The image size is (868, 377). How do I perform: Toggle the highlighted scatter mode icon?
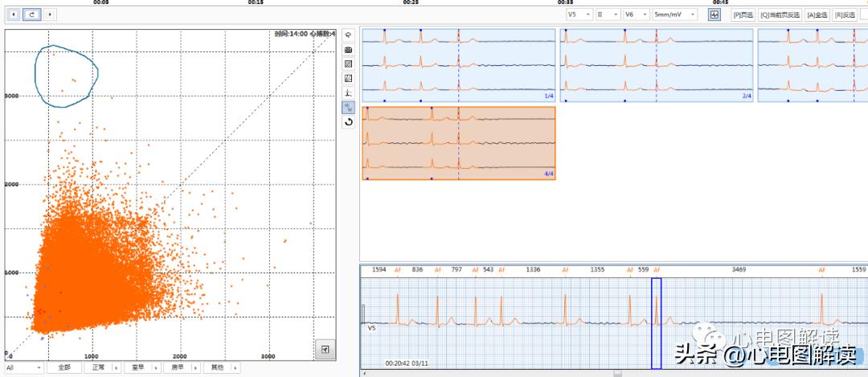click(348, 107)
